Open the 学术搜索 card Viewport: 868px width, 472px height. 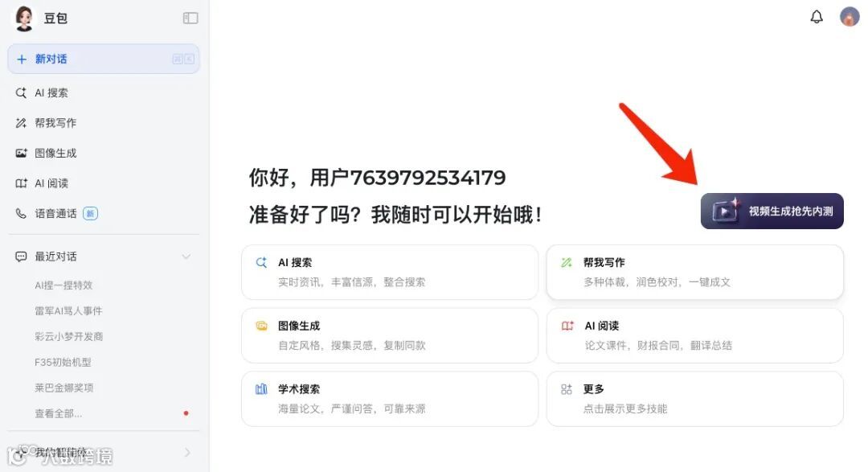tap(390, 399)
